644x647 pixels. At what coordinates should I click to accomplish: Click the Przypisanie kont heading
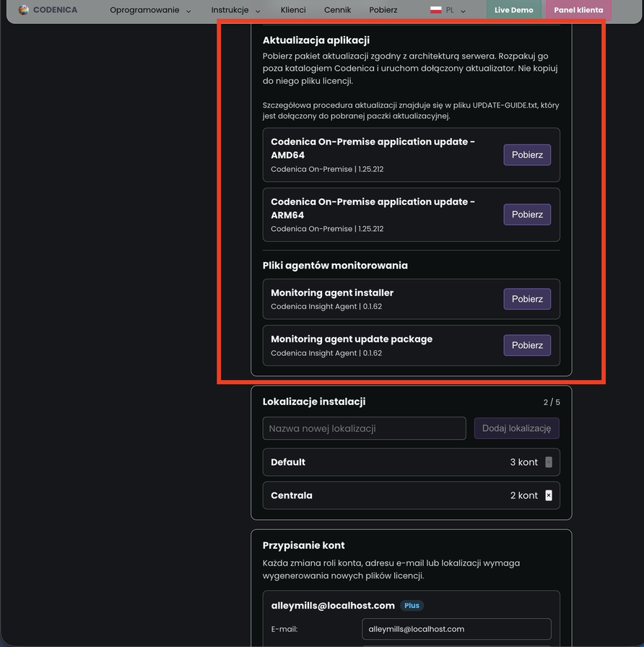click(x=304, y=545)
